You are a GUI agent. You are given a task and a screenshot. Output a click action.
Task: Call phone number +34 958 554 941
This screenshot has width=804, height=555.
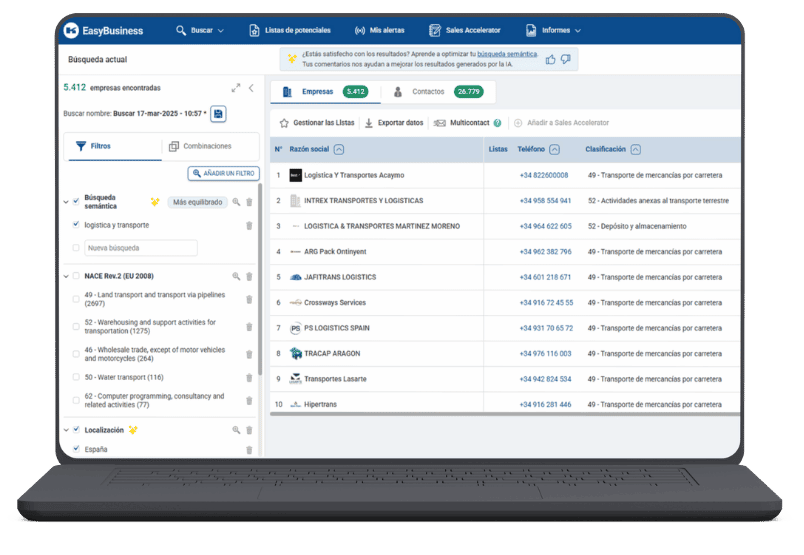[545, 201]
